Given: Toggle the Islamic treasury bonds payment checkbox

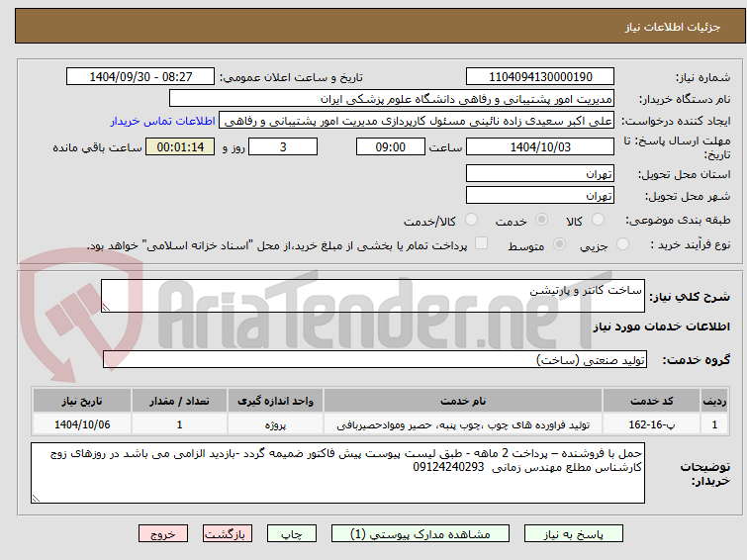Looking at the screenshot, I should point(482,243).
